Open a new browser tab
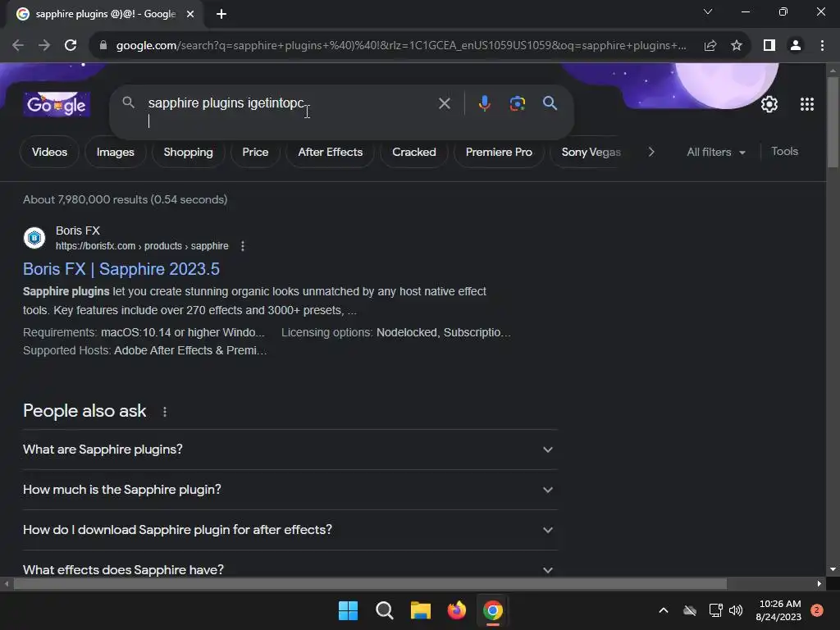Viewport: 840px width, 630px height. click(x=221, y=15)
